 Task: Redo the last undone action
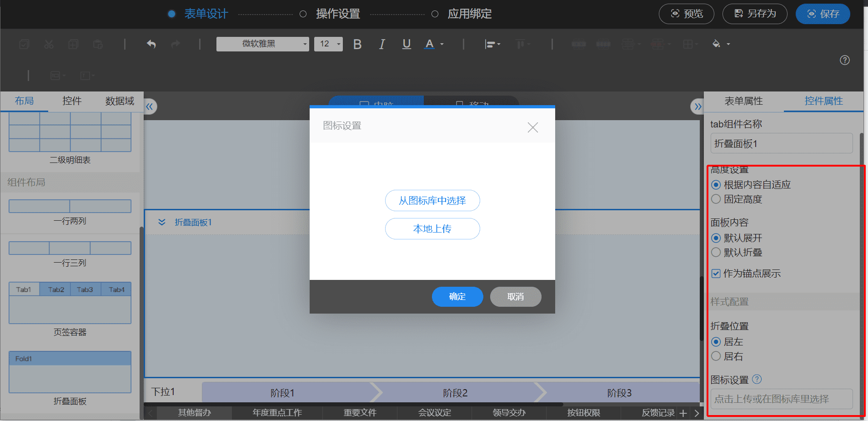pos(176,44)
